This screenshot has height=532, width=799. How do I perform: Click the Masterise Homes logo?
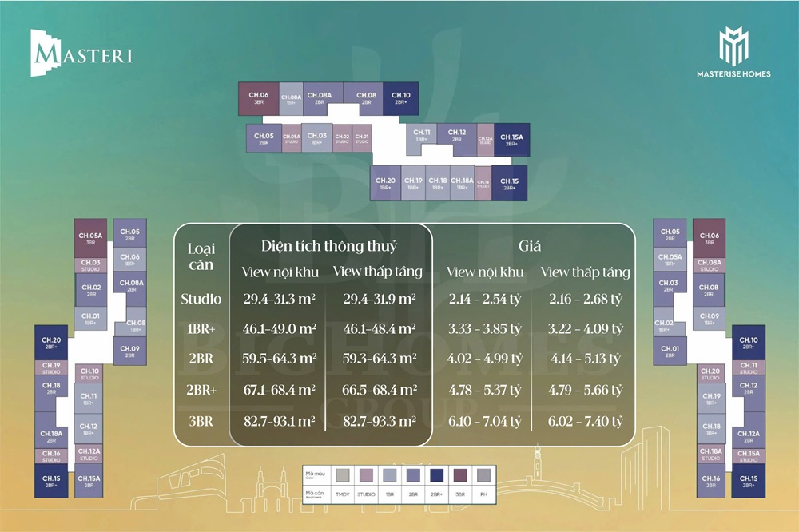pos(733,53)
